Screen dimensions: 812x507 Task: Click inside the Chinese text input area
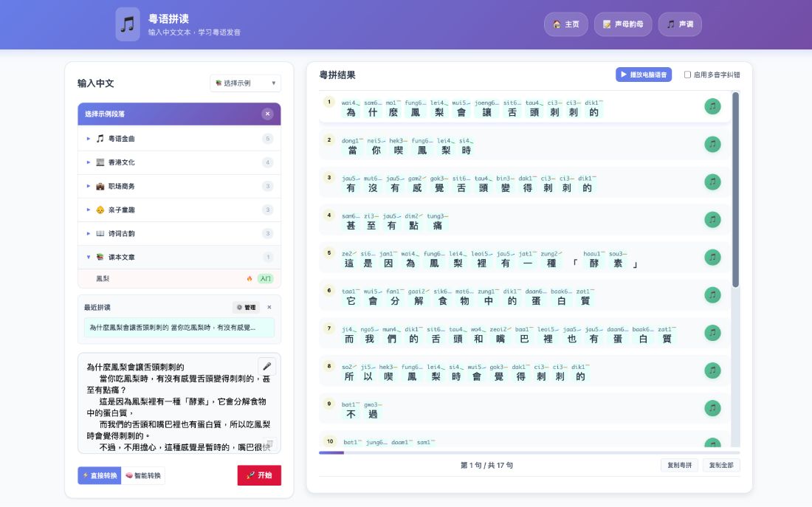click(x=179, y=404)
